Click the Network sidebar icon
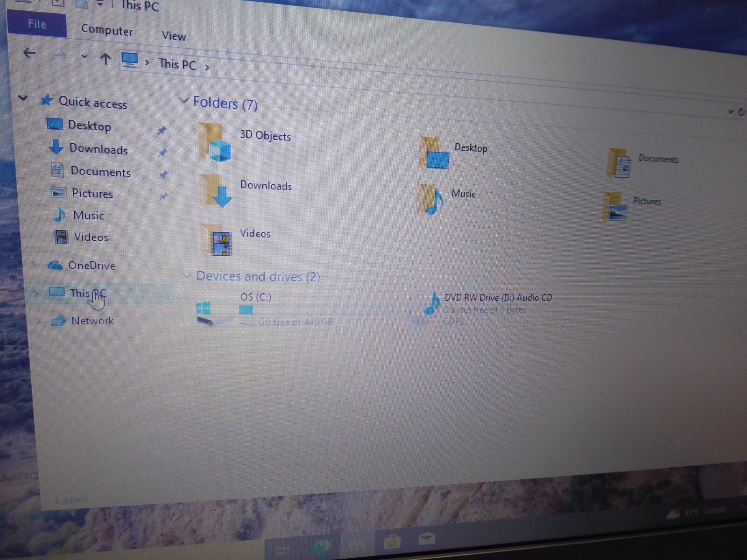 point(58,321)
